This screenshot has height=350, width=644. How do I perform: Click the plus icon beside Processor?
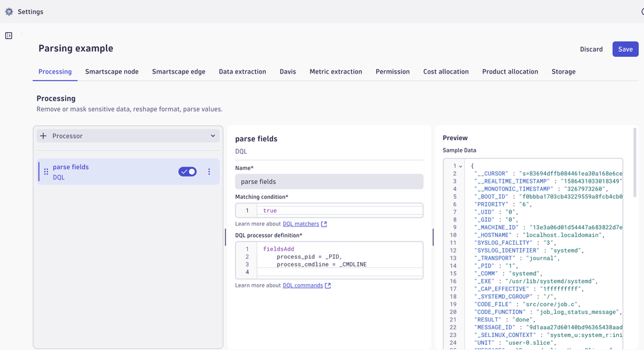pos(43,136)
